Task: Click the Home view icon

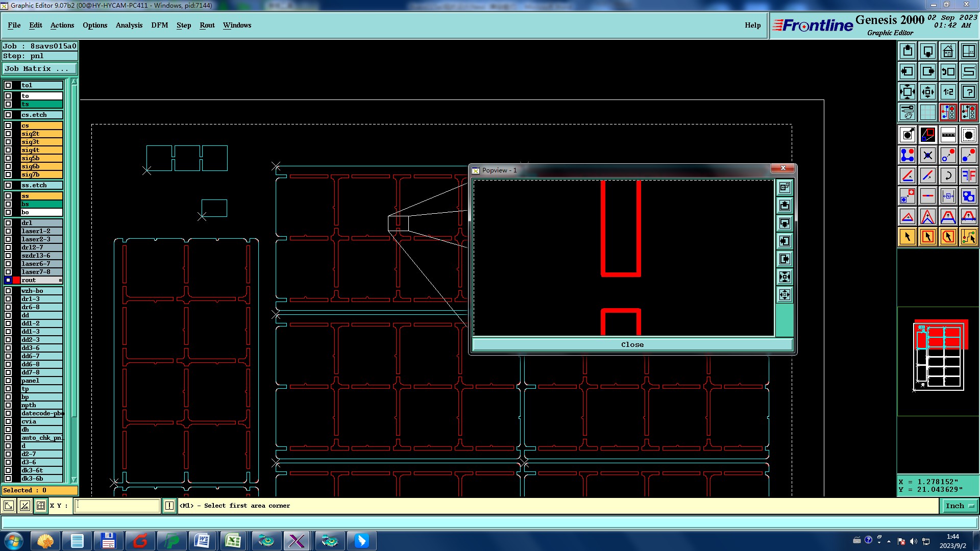Action: click(948, 52)
